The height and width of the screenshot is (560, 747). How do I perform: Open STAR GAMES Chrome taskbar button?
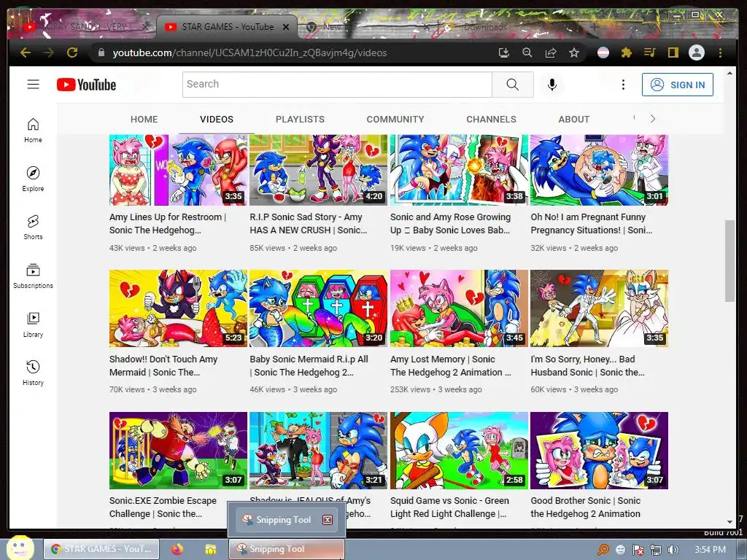(101, 549)
